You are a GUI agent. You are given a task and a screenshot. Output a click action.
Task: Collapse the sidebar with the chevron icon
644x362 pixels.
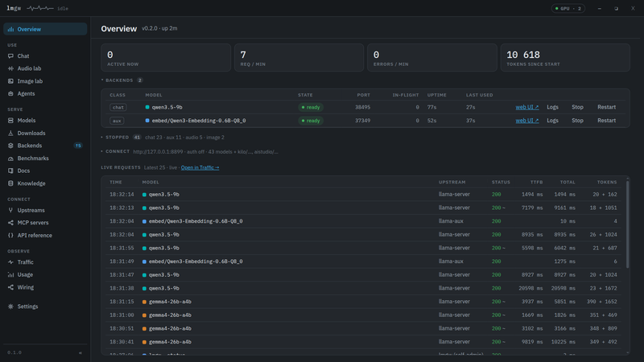[80, 352]
